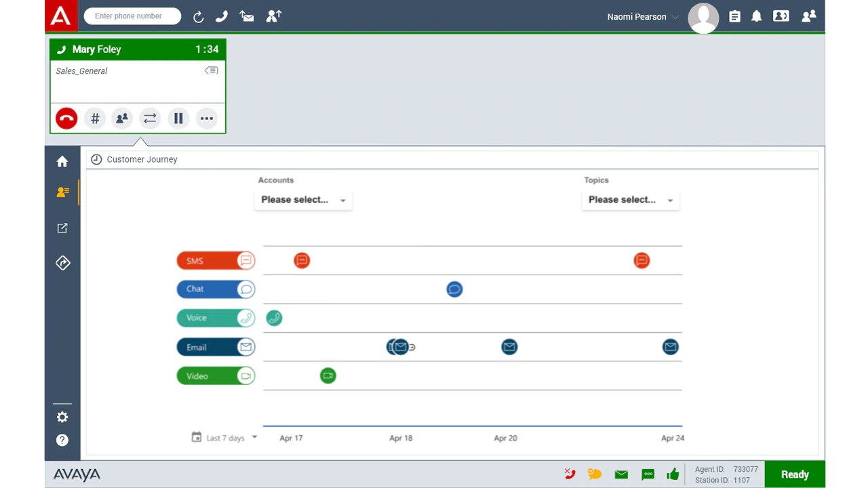Select the Email event near Apr 24

[670, 347]
